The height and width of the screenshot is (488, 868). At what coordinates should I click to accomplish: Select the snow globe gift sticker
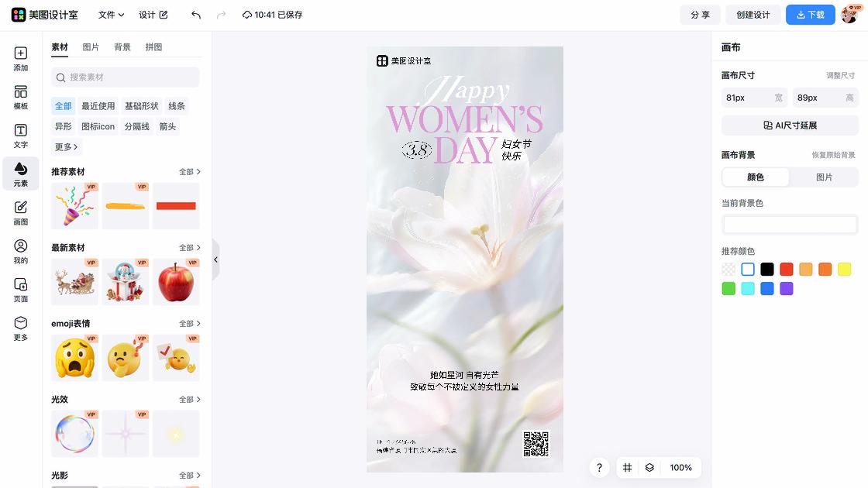125,282
